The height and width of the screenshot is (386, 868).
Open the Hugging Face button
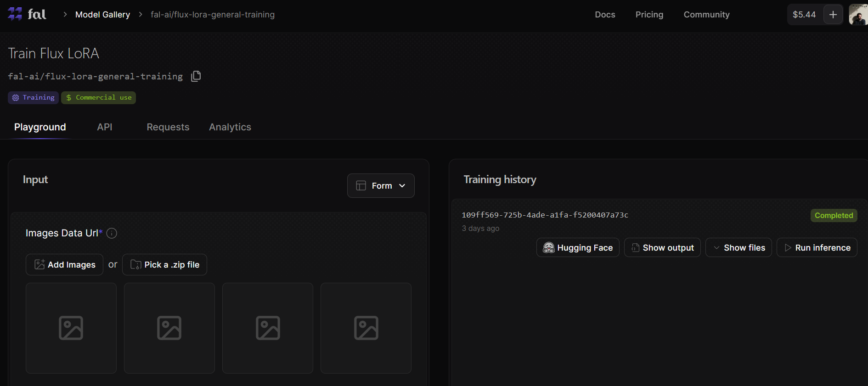pyautogui.click(x=578, y=248)
